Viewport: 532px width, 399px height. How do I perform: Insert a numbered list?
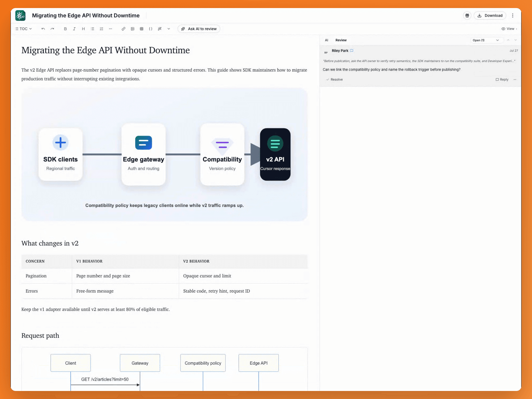(x=102, y=29)
